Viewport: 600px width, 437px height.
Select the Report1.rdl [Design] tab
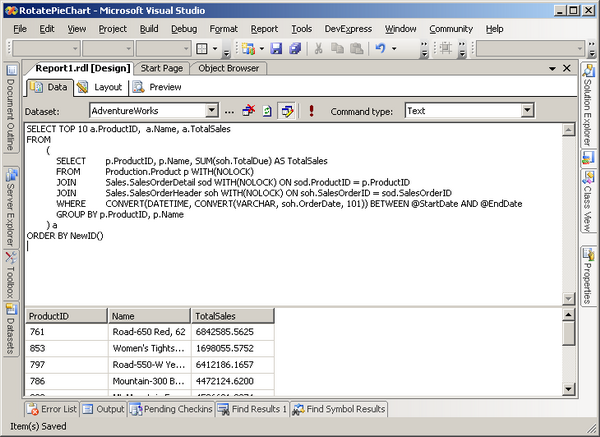click(82, 68)
